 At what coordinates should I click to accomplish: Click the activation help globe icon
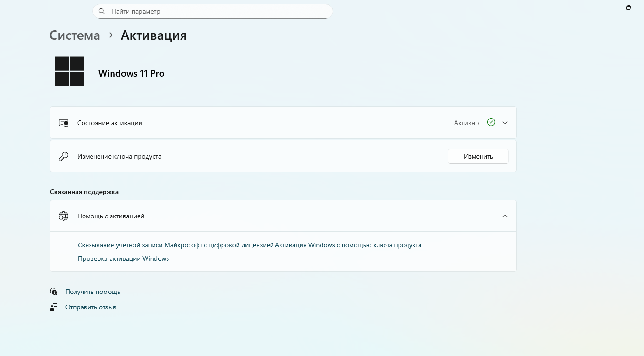(x=63, y=216)
